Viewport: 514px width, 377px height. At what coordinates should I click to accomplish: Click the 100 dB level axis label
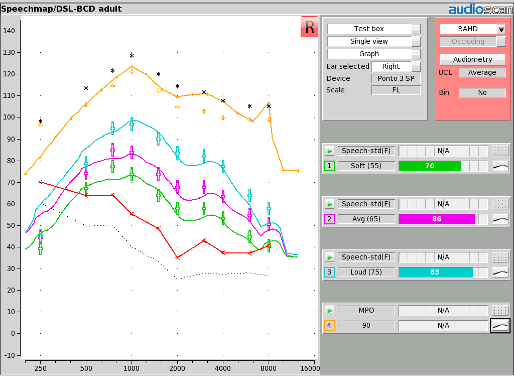click(9, 117)
